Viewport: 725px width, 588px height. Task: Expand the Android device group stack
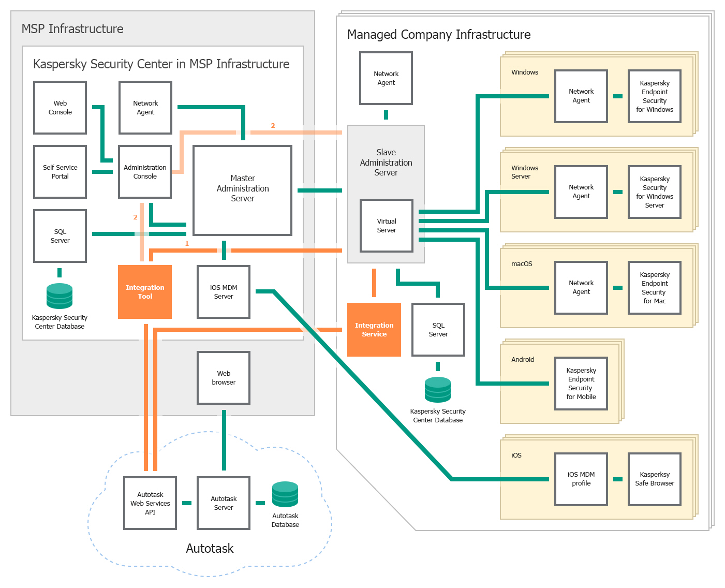tap(522, 359)
